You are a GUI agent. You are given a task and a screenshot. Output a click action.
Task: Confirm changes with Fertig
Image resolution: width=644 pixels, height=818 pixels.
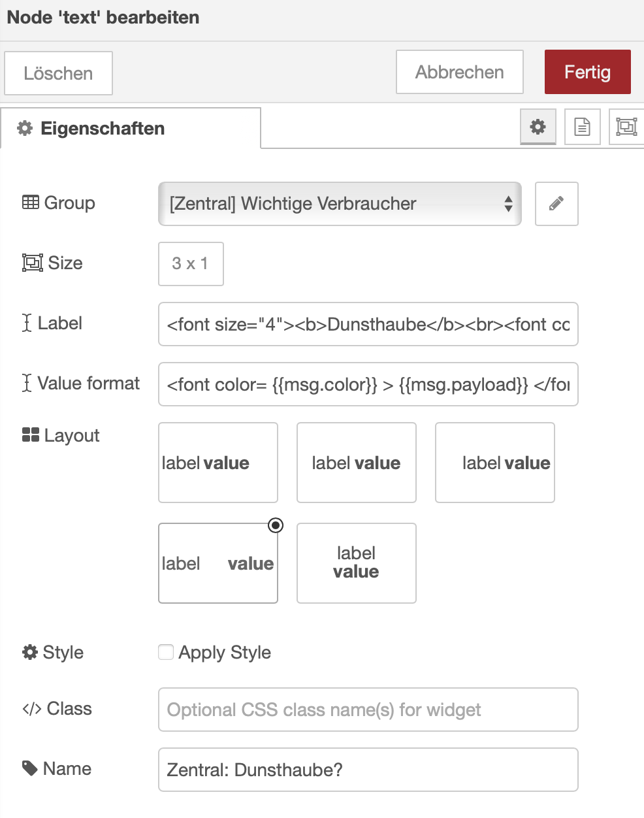click(x=588, y=72)
